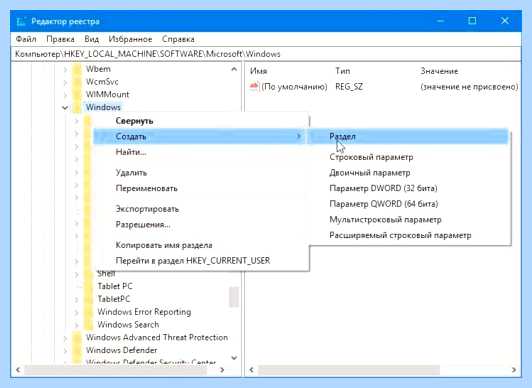This screenshot has width=532, height=388.
Task: Choose Удалить in the context menu
Action: pos(201,173)
